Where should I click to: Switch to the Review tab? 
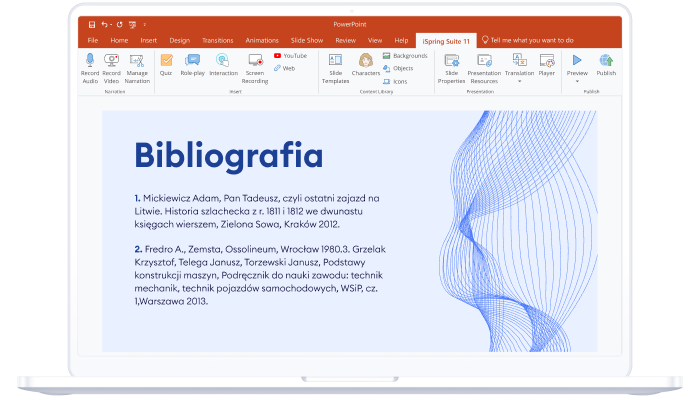click(346, 40)
